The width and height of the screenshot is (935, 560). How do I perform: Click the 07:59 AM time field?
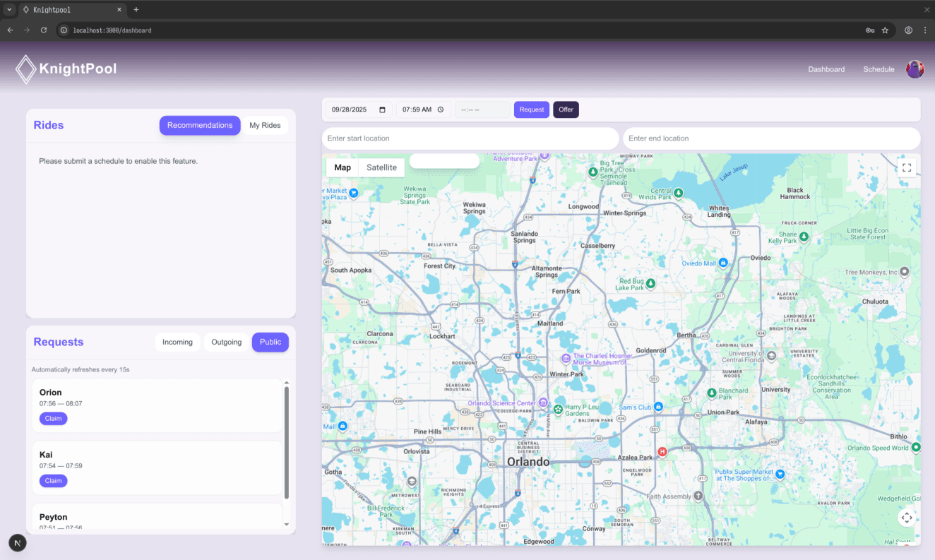(423, 109)
